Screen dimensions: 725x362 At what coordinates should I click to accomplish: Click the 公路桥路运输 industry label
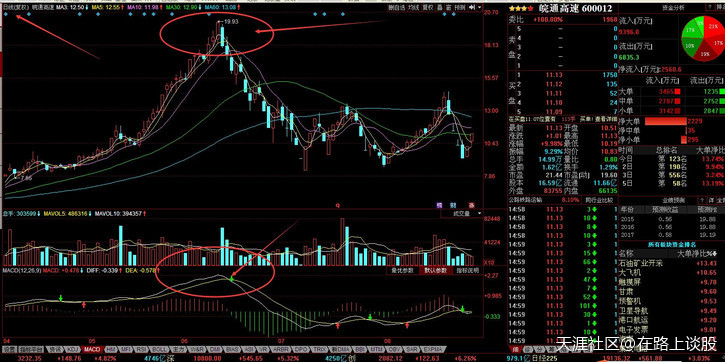click(526, 201)
